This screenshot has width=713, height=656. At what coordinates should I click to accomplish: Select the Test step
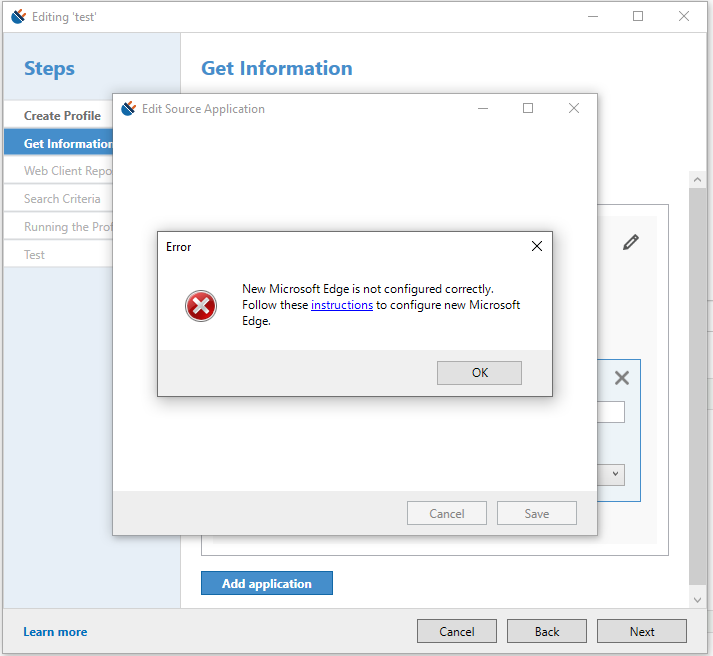click(x=59, y=255)
